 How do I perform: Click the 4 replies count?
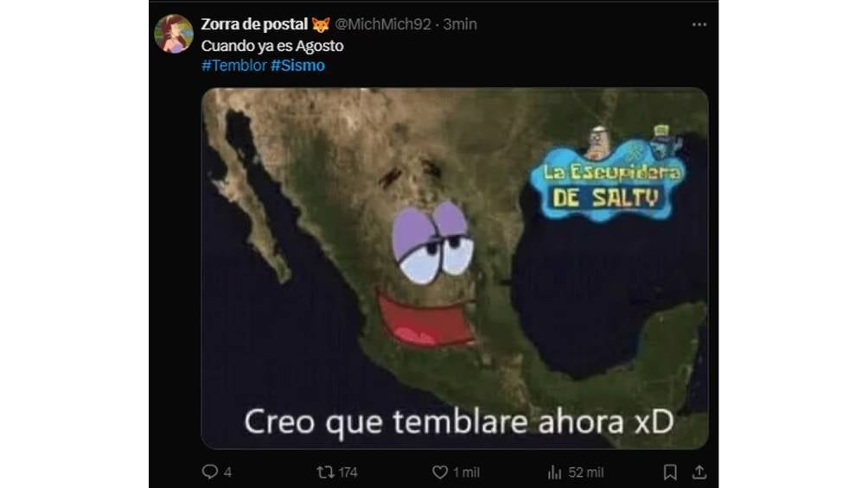227,472
